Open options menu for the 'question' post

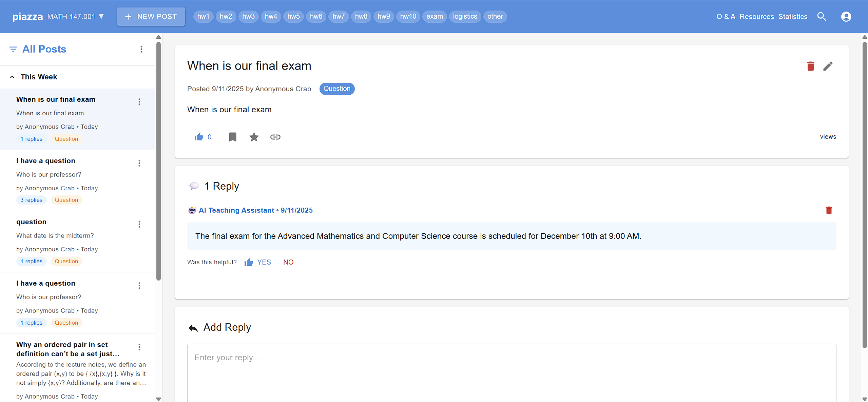click(x=139, y=224)
